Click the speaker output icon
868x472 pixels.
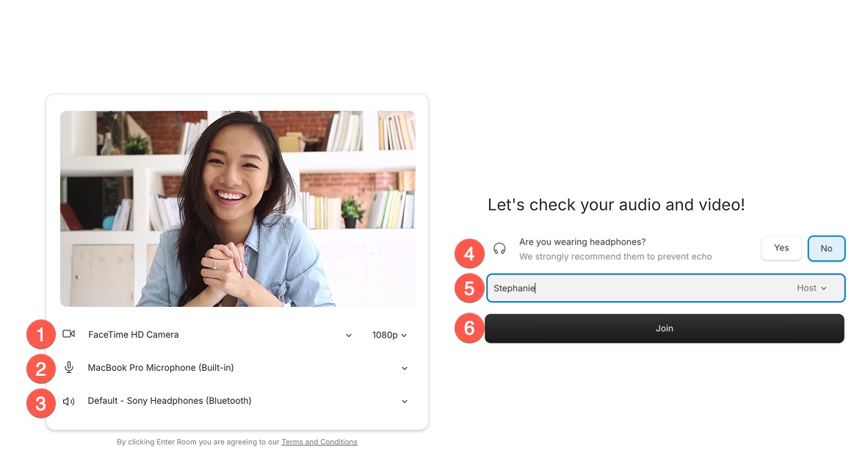[68, 402]
